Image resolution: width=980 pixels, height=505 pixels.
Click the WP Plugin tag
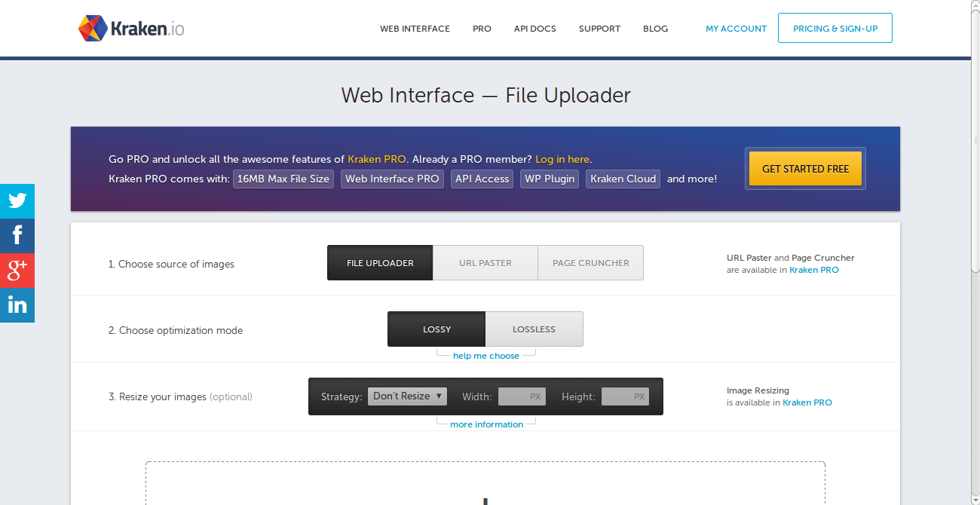(x=550, y=179)
